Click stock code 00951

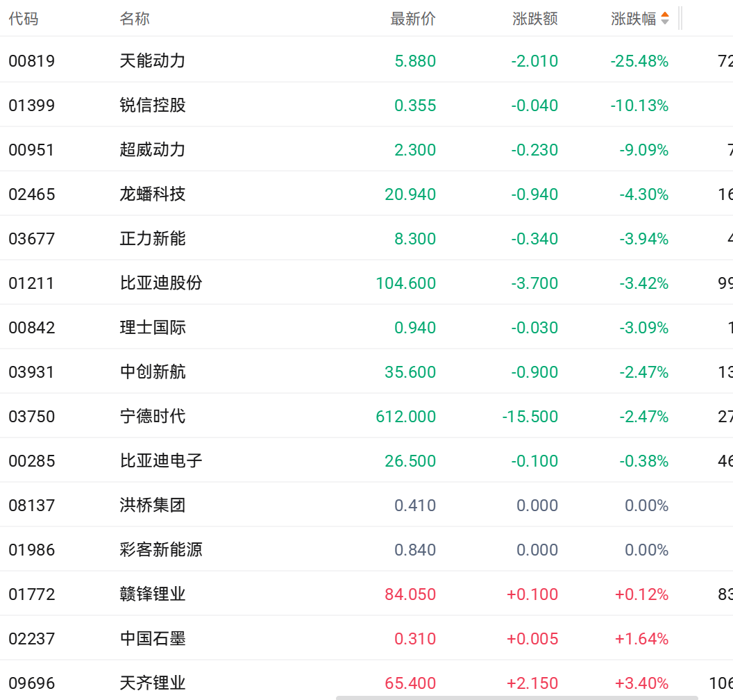click(x=32, y=150)
